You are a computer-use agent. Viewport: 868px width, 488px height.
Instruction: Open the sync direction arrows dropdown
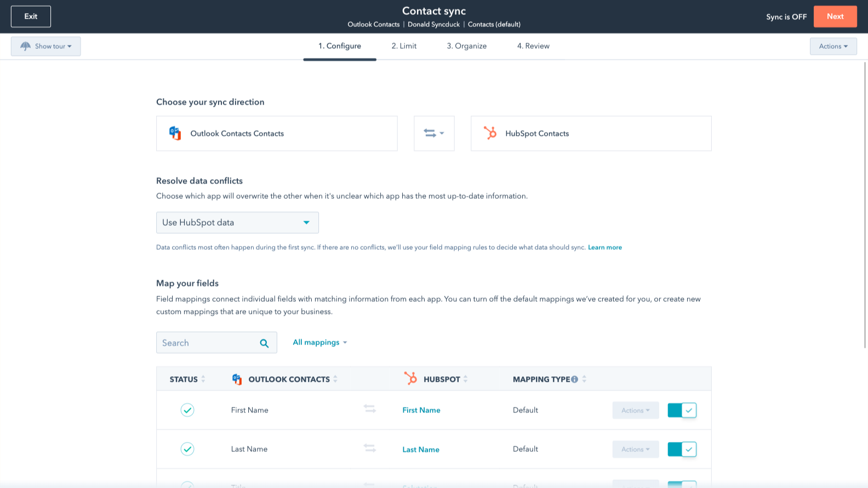(433, 133)
